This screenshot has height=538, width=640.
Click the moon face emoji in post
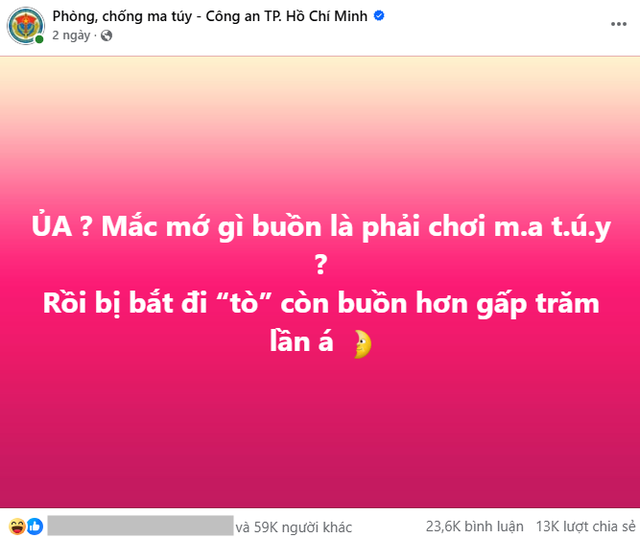point(362,344)
